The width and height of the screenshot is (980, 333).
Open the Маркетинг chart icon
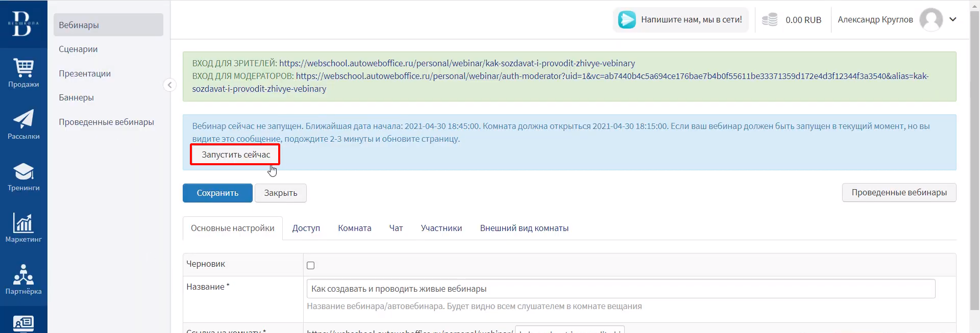23,223
